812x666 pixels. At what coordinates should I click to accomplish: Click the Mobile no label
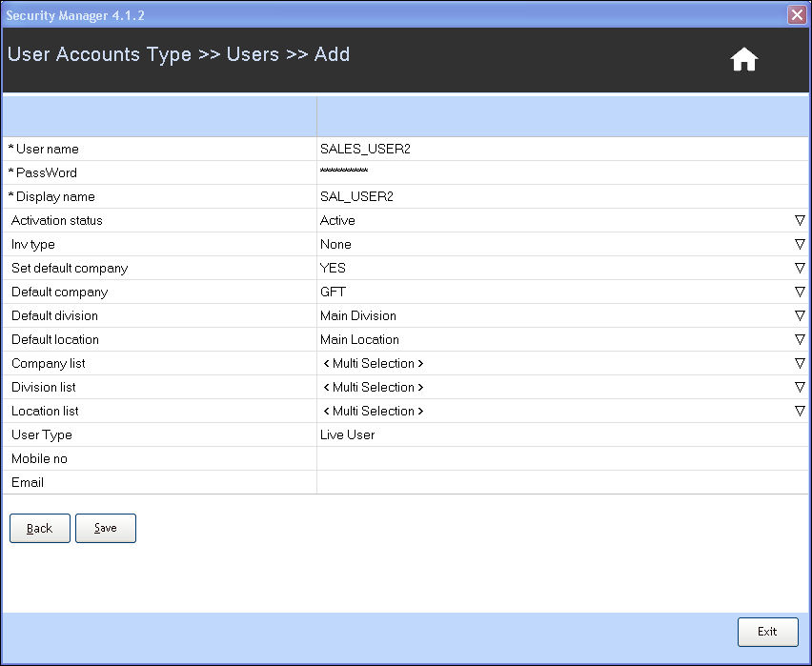click(39, 459)
